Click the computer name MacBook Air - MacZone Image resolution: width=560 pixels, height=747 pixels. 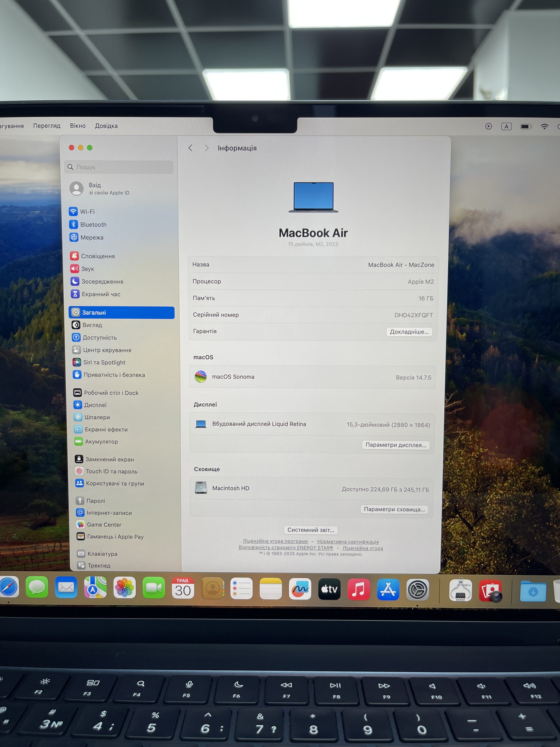401,265
